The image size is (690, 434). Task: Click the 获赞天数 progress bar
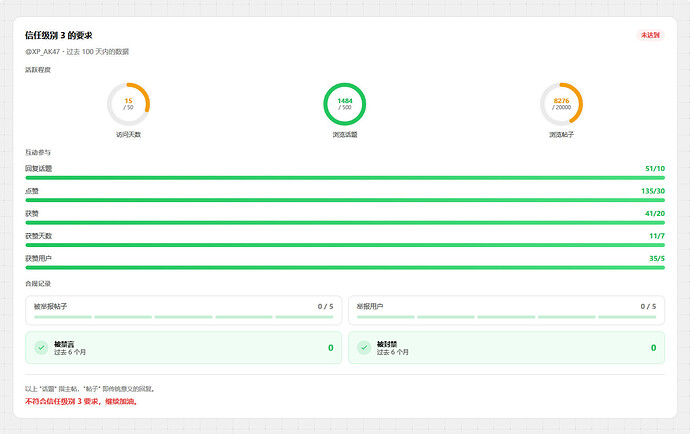[345, 245]
